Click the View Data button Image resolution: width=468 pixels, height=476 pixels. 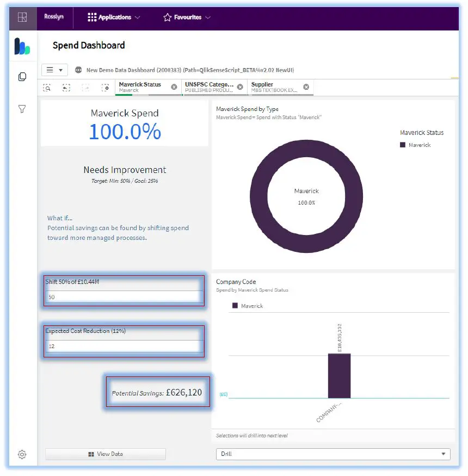[105, 454]
